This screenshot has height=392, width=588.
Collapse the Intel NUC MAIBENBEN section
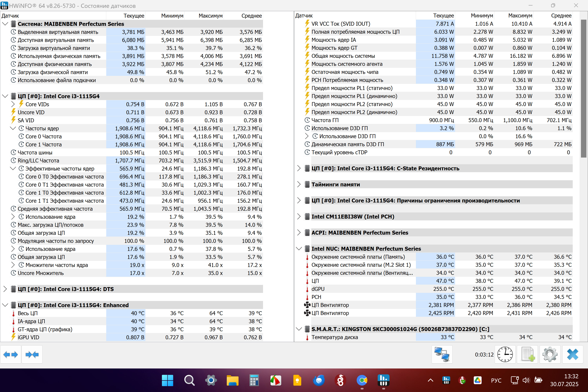click(x=299, y=249)
